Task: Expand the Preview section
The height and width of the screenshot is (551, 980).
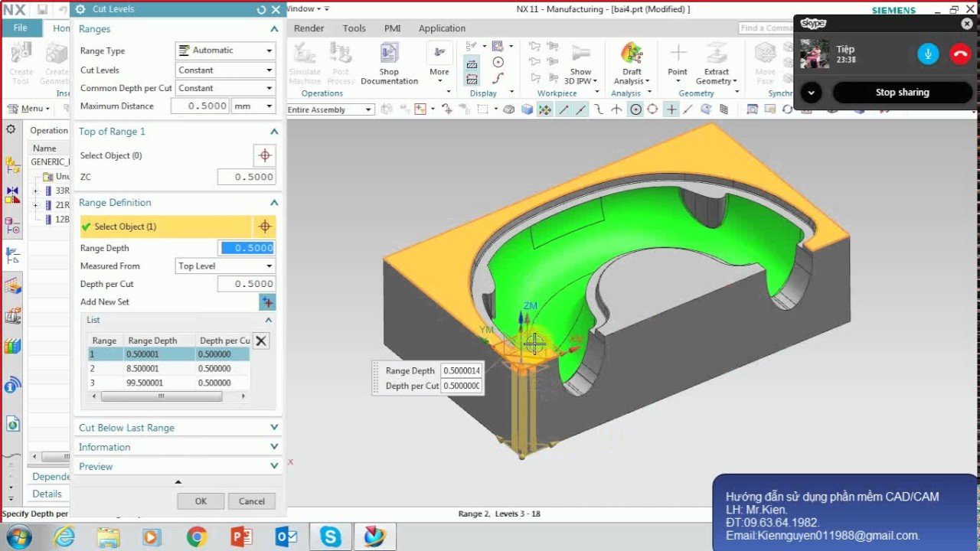Action: click(274, 466)
